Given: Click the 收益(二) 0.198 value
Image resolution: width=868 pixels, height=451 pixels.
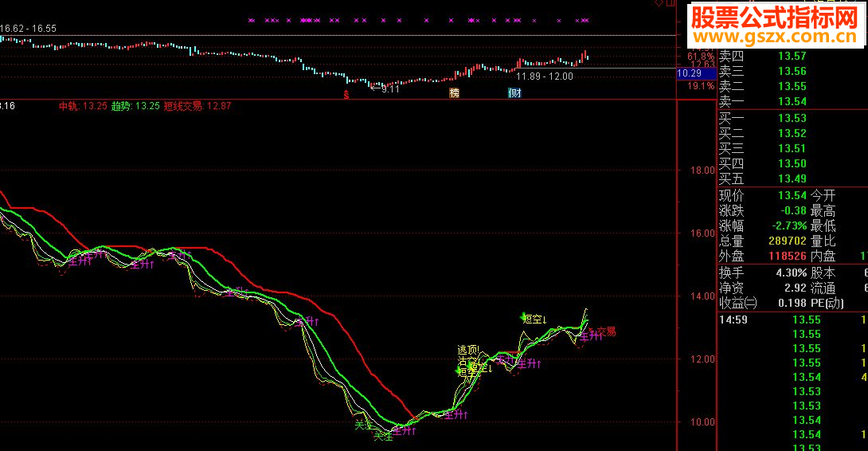Looking at the screenshot, I should [x=792, y=303].
